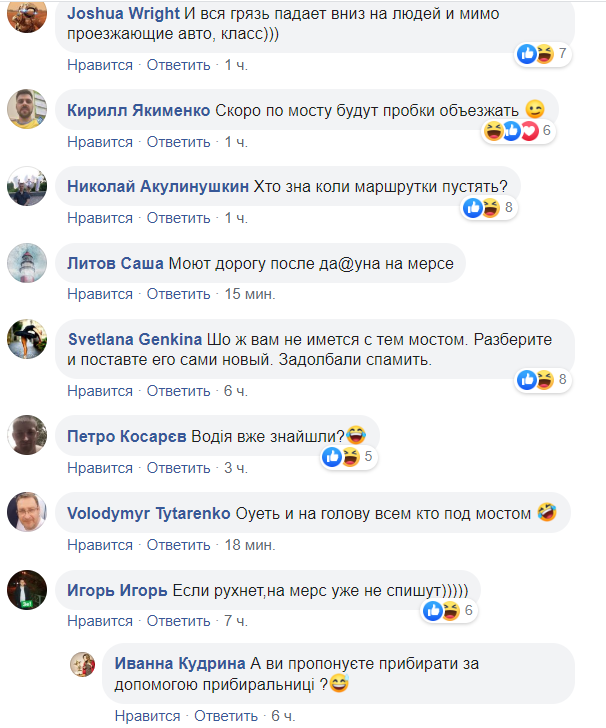Open Литов Саша's lighthouse avatar
The image size is (606, 728).
[27, 263]
